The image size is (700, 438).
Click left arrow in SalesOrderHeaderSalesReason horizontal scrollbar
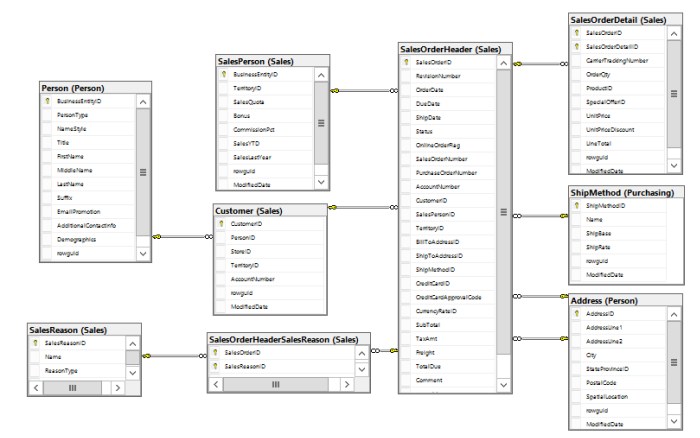(216, 384)
